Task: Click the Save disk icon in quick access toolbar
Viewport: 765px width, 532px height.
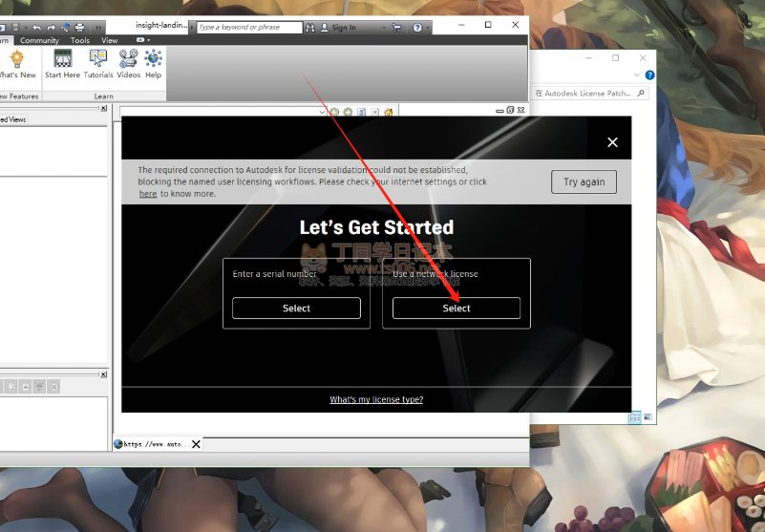Action: (15, 28)
